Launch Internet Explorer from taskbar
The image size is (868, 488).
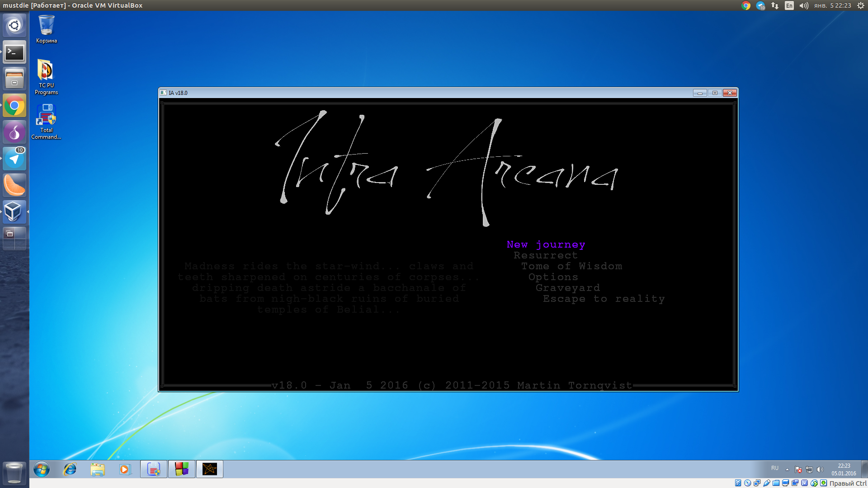(70, 469)
